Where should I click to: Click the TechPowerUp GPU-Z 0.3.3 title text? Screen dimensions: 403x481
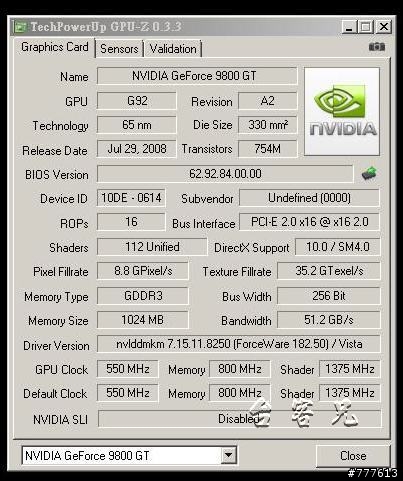tap(106, 27)
